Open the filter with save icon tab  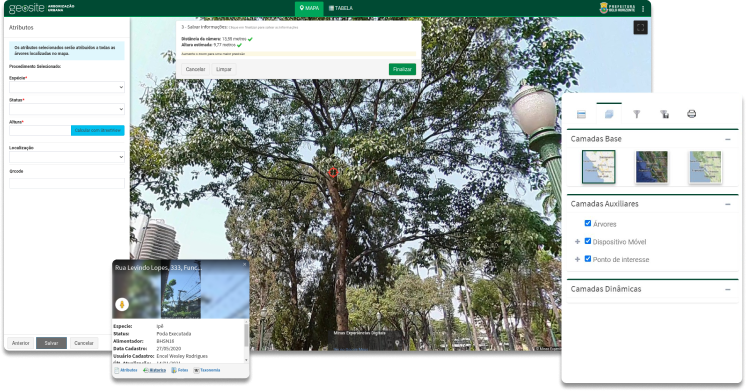click(x=664, y=114)
